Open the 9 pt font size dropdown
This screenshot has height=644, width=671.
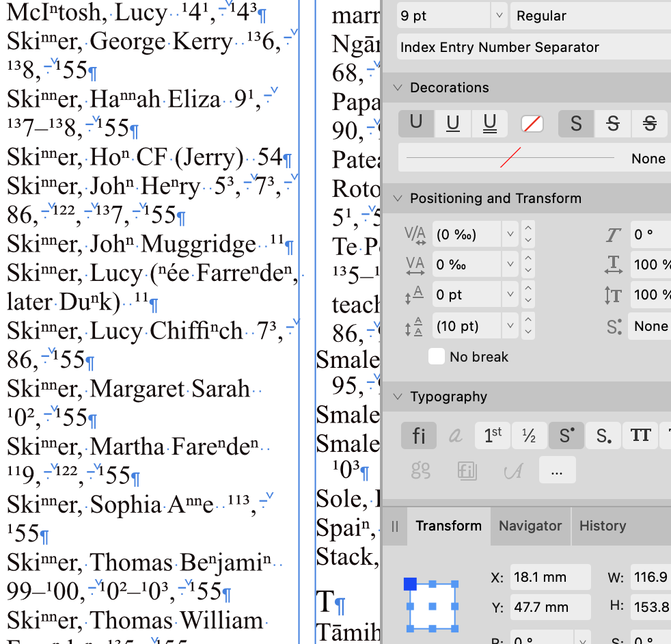(x=497, y=16)
